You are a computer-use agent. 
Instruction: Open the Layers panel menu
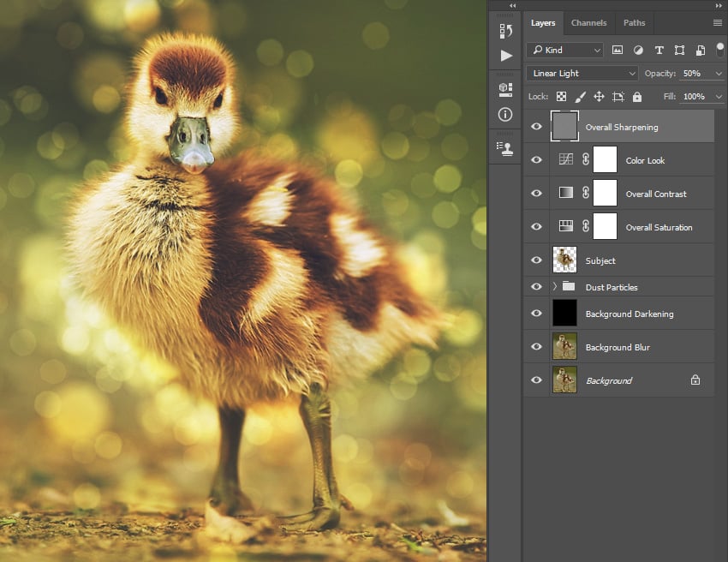tap(718, 23)
